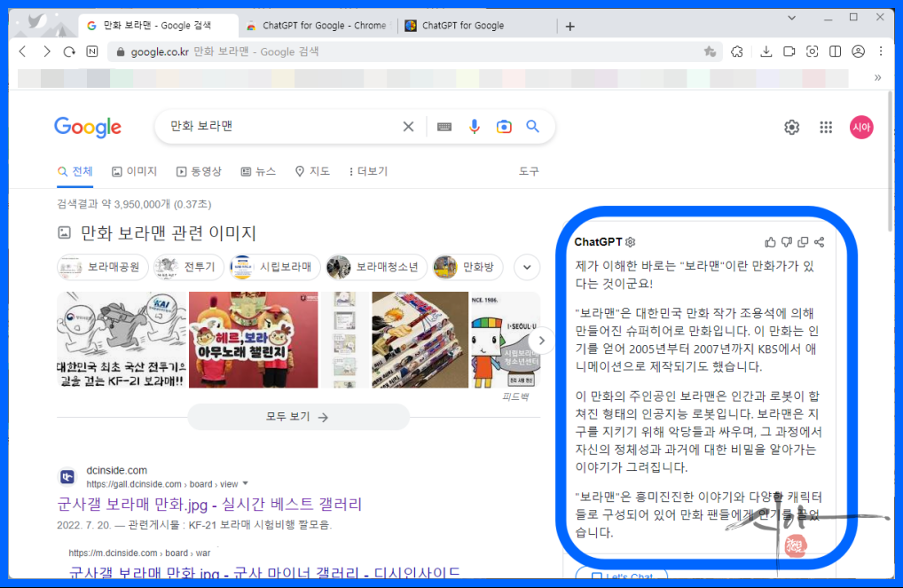Viewport: 903px width, 588px height.
Task: Submit search with magnifier icon
Action: [x=533, y=126]
